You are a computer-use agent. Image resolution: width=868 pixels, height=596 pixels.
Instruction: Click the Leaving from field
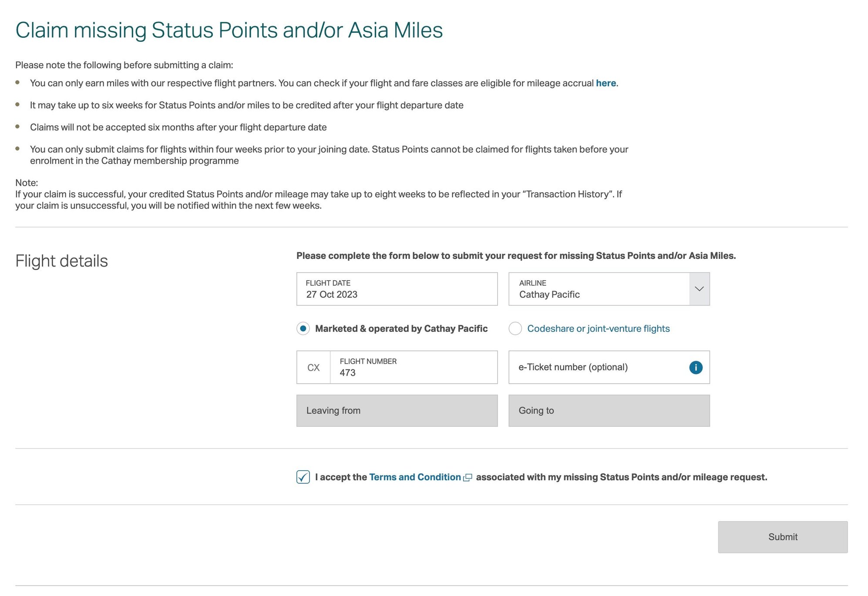click(397, 411)
